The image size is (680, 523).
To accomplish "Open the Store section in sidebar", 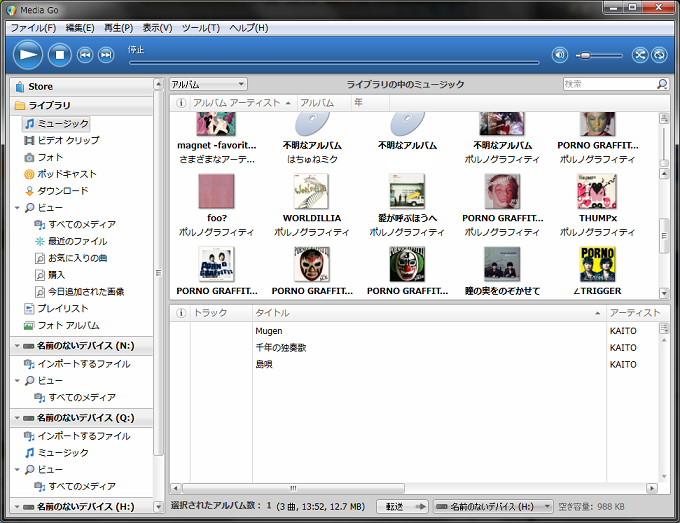I will pyautogui.click(x=82, y=87).
